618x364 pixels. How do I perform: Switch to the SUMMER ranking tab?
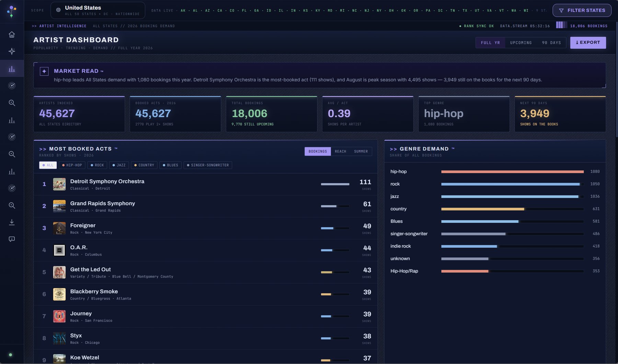click(361, 152)
